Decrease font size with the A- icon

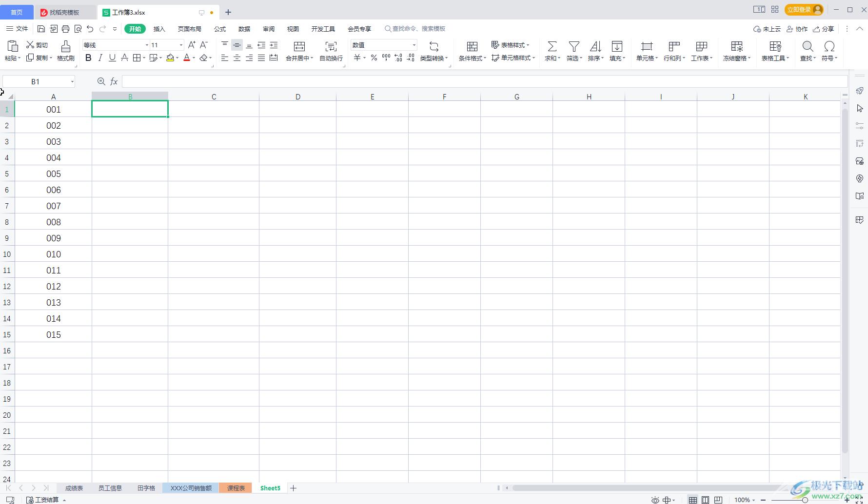coord(204,45)
